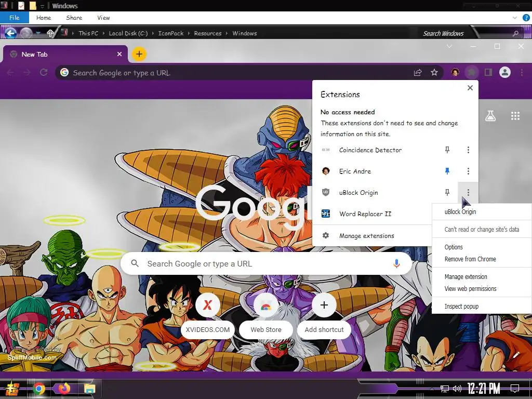The image size is (532, 399).
Task: Open Share tab in Explorer ribbon
Action: tap(74, 18)
